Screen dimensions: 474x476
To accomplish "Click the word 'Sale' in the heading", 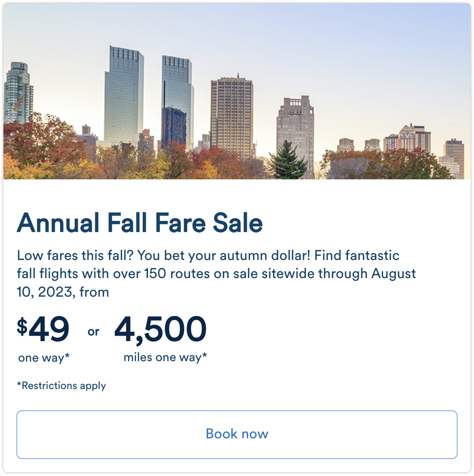I will (x=237, y=222).
